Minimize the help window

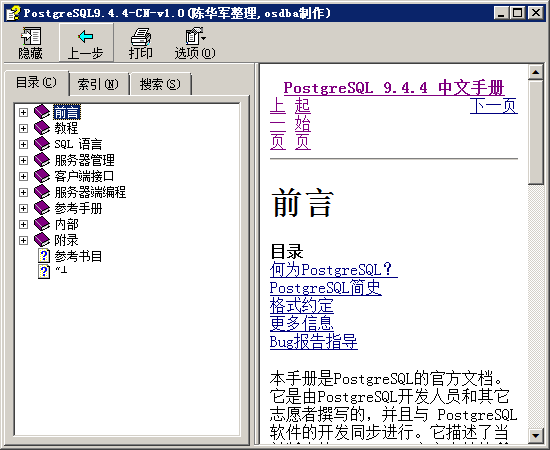coord(501,13)
